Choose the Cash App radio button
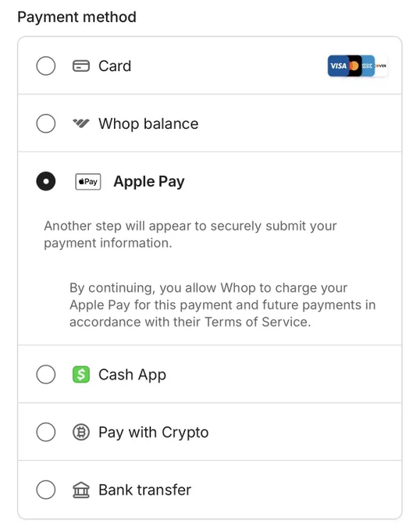This screenshot has width=420, height=531. [x=46, y=375]
